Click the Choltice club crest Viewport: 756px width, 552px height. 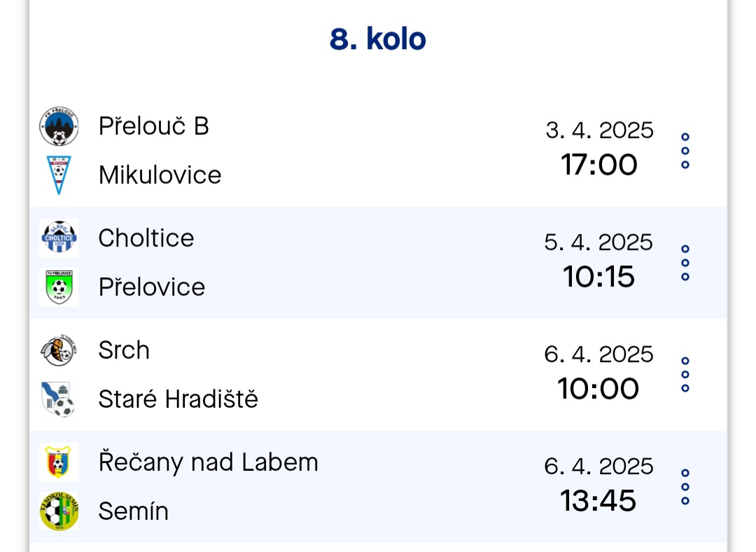click(59, 238)
